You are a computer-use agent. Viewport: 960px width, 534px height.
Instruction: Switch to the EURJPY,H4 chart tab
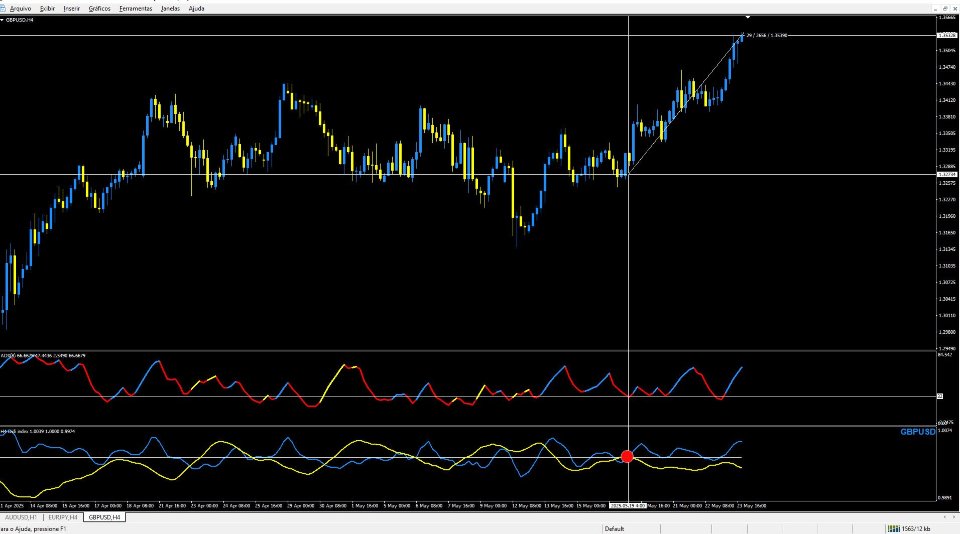[63, 517]
